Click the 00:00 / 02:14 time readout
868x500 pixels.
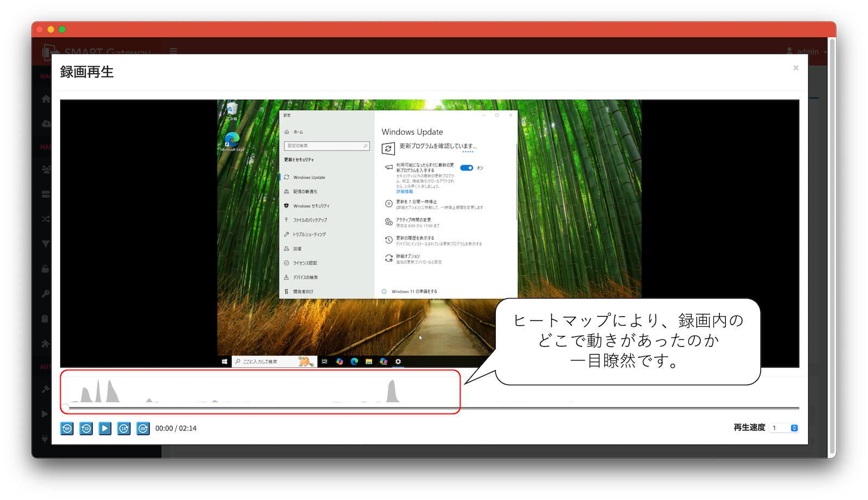(176, 428)
